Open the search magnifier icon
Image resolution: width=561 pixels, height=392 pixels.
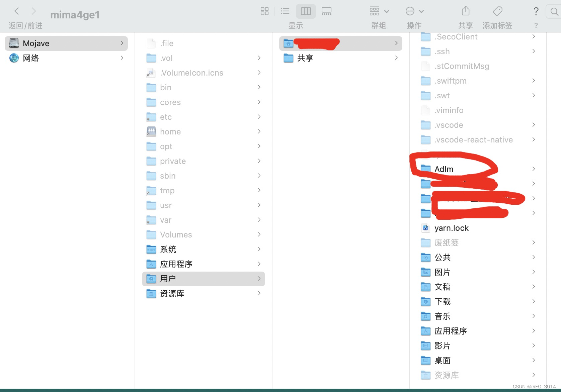click(x=554, y=12)
